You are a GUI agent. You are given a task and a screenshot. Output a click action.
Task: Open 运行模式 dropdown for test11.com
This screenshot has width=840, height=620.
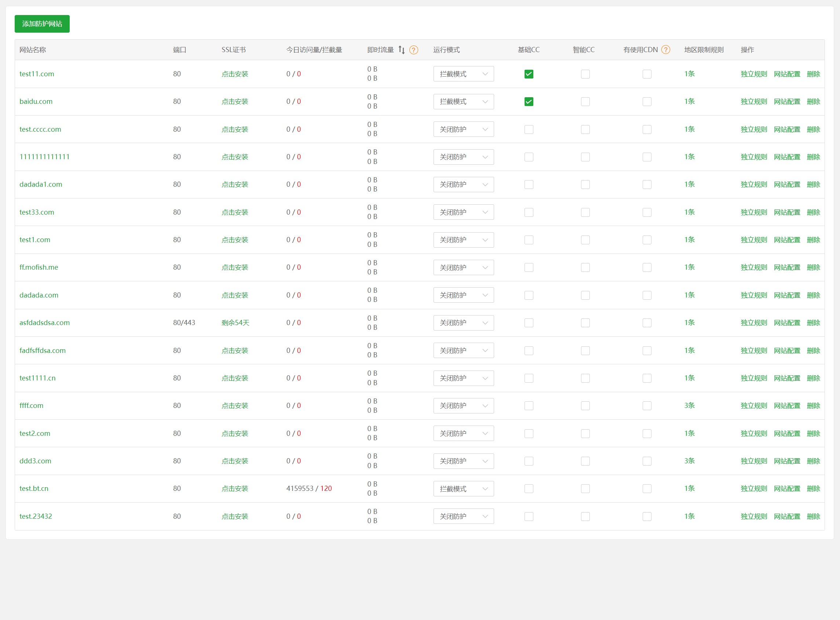pos(463,74)
